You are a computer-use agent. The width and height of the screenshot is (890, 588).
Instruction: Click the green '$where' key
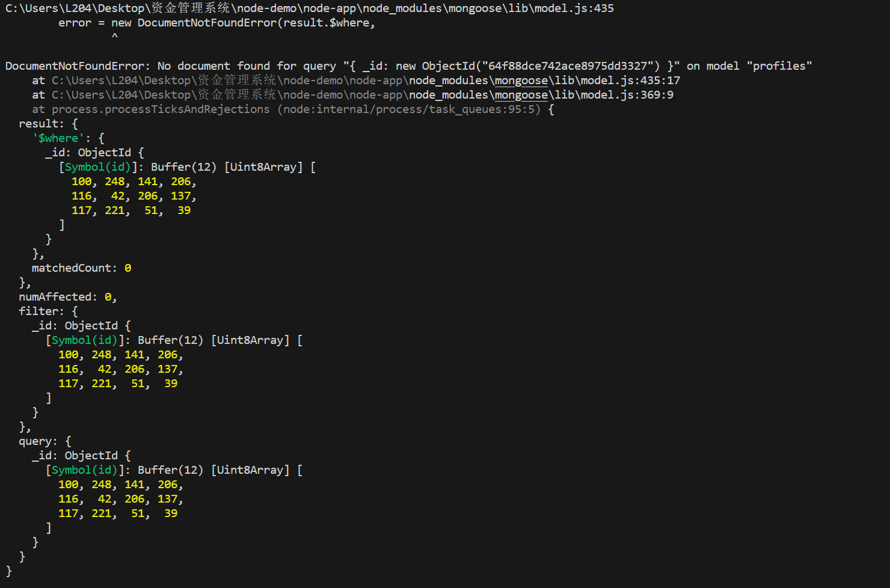pos(58,138)
